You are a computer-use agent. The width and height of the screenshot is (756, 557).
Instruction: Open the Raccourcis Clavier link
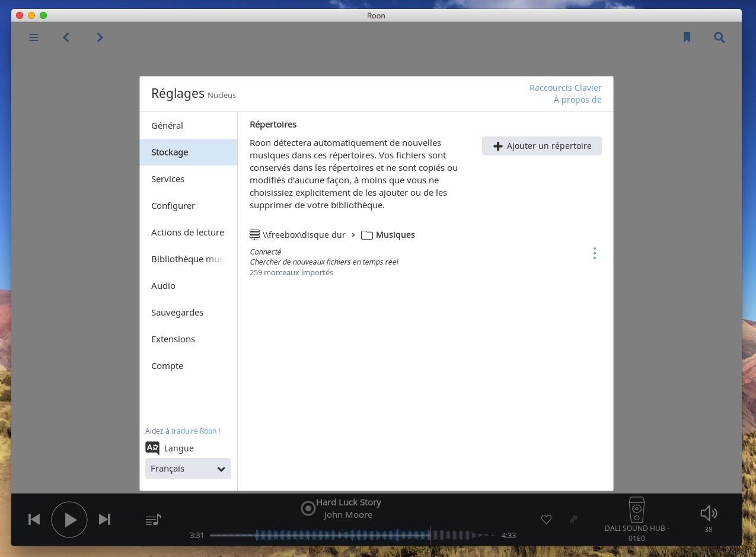tap(566, 88)
